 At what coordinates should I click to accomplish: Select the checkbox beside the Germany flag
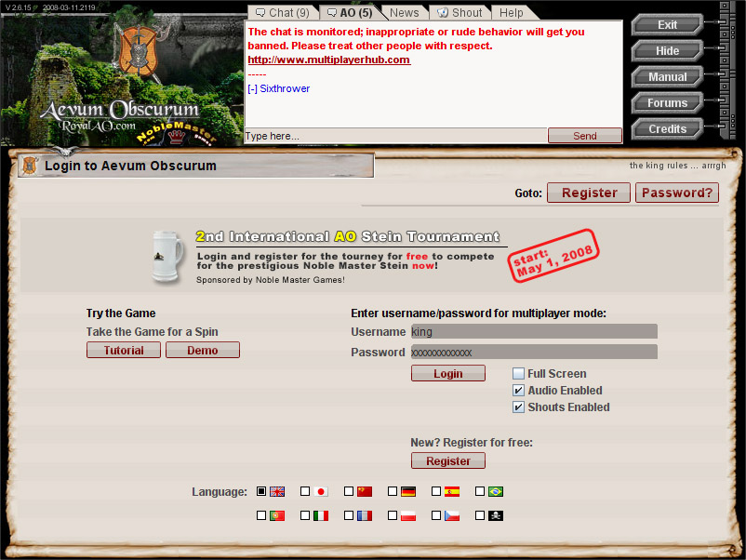click(x=393, y=491)
